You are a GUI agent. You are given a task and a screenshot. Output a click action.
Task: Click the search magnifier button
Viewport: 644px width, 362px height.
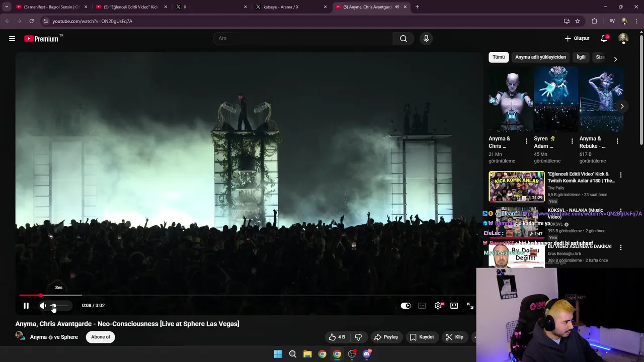[x=403, y=39]
